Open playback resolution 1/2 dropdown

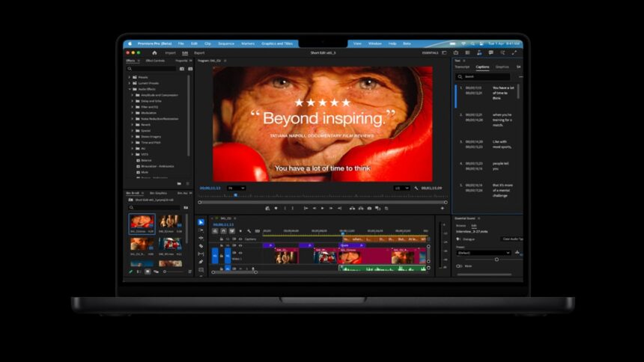(x=401, y=188)
